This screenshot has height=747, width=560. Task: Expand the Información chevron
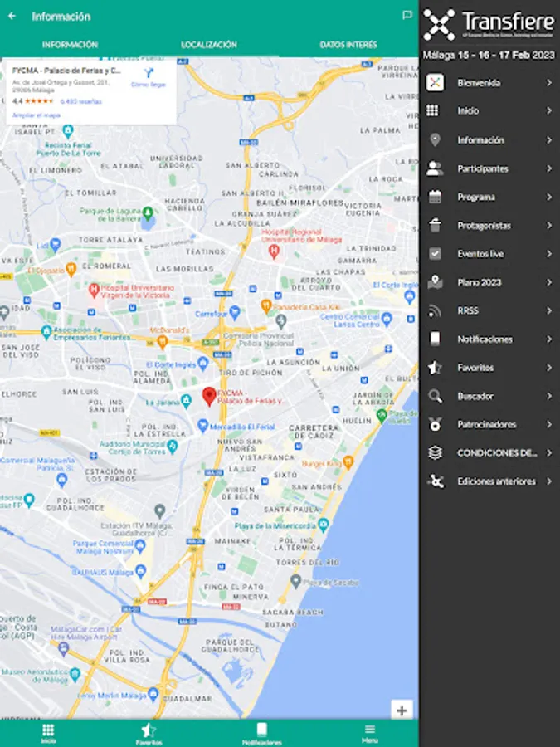(x=548, y=140)
